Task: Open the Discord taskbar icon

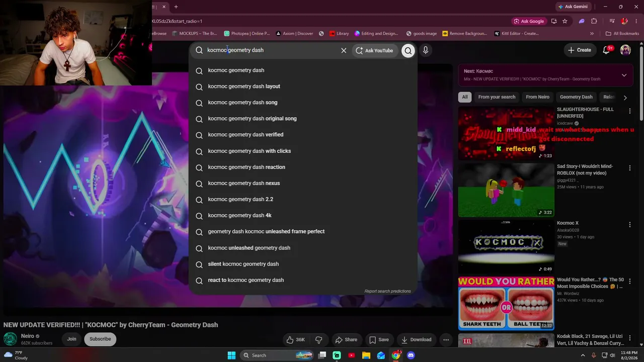Action: click(x=411, y=355)
